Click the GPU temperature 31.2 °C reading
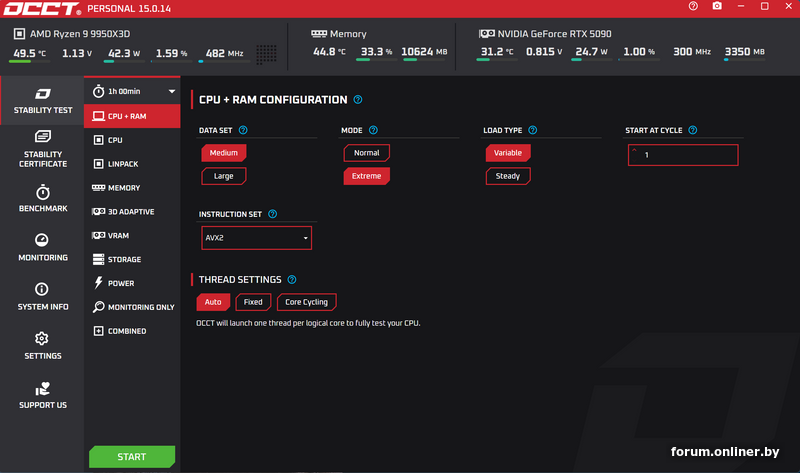 coord(497,52)
